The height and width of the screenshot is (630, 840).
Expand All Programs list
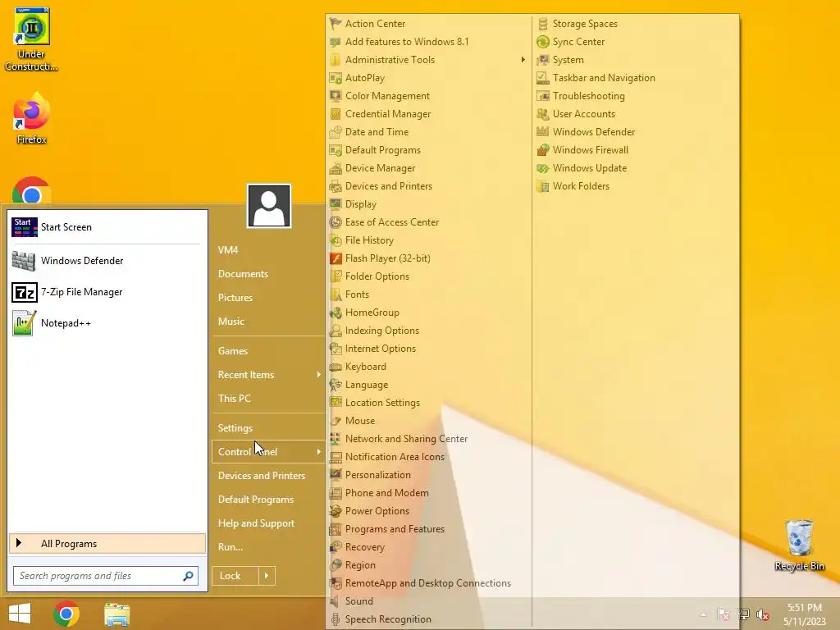pyautogui.click(x=107, y=544)
